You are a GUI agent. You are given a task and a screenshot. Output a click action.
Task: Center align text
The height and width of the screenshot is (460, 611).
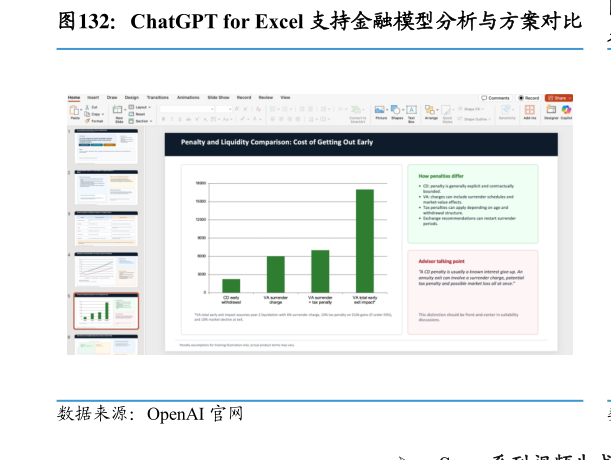coord(281,119)
